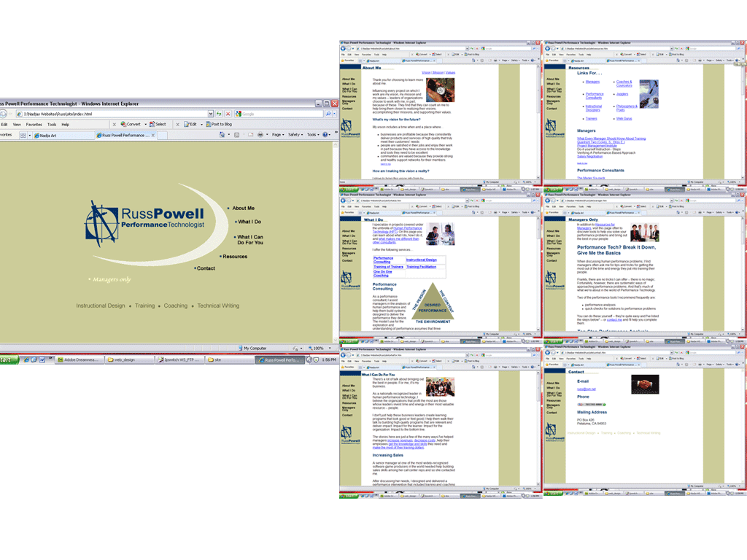Switch to Adobe Dreamweaver taskbar button
The width and height of the screenshot is (747, 560).
[x=79, y=360]
